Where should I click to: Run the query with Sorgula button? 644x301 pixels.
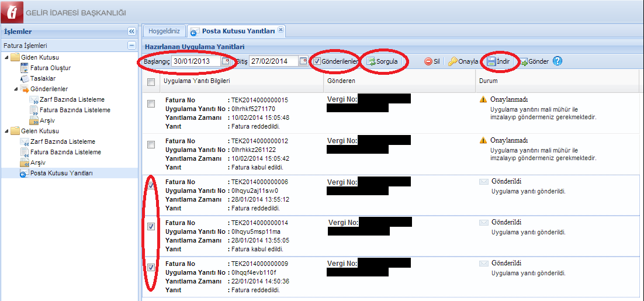coord(382,61)
